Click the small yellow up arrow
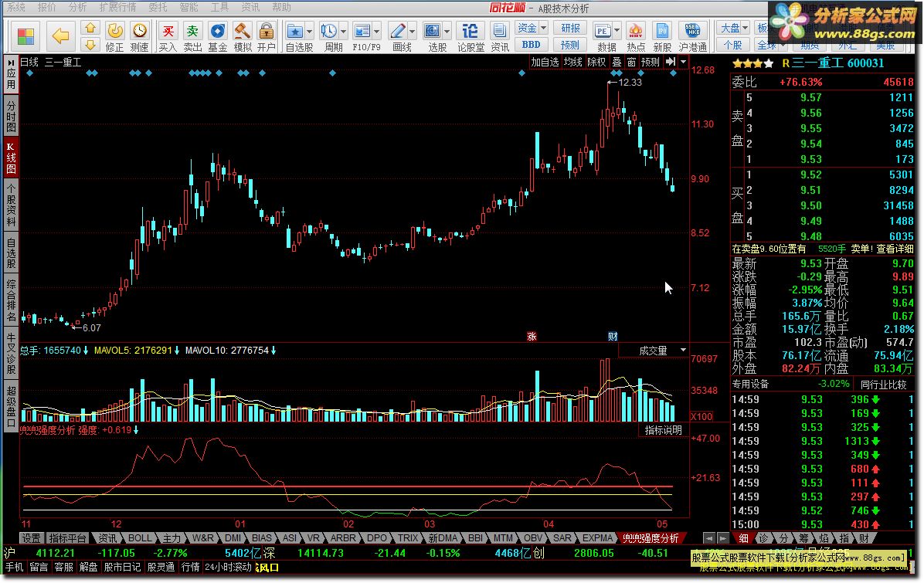The image size is (924, 583). (x=90, y=28)
